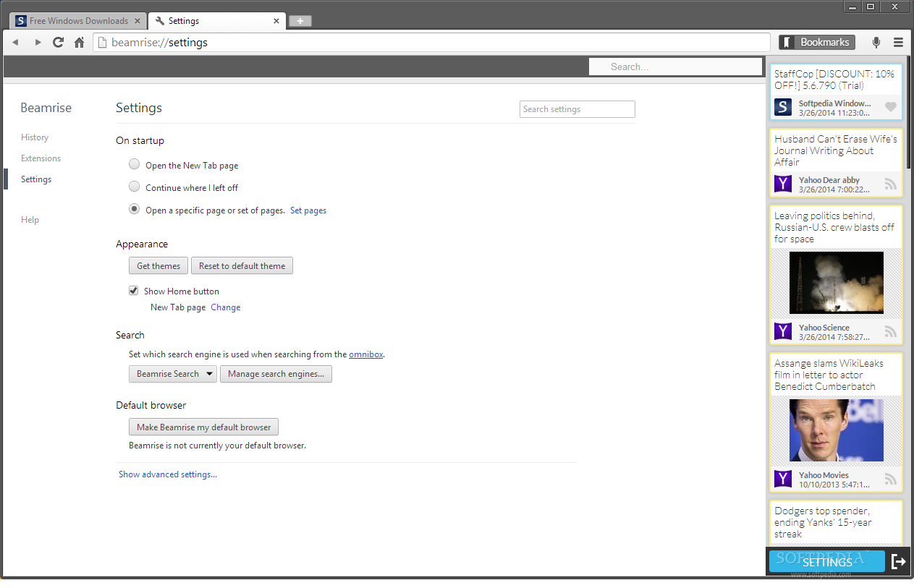
Task: Open the home page icon
Action: (80, 43)
